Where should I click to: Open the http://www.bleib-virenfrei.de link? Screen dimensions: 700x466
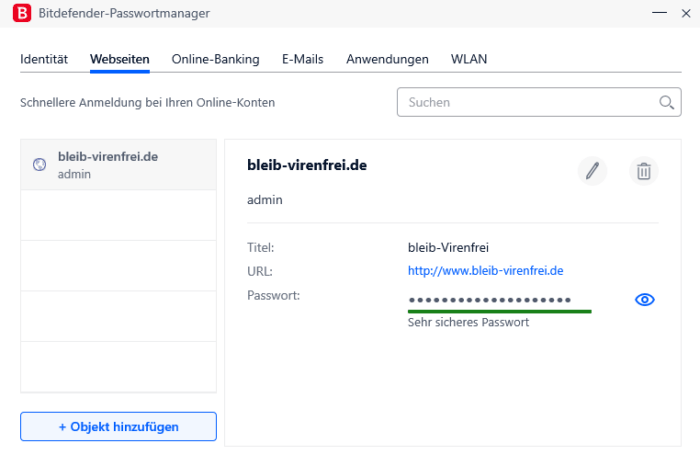coord(485,271)
